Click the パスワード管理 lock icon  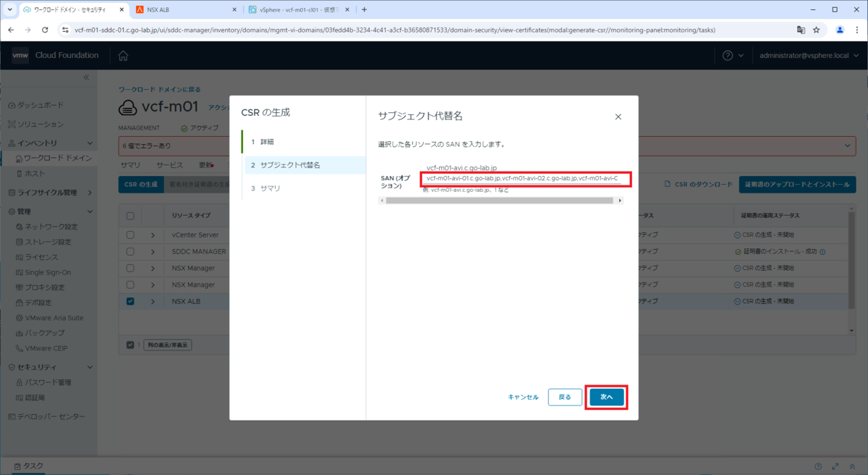click(19, 382)
